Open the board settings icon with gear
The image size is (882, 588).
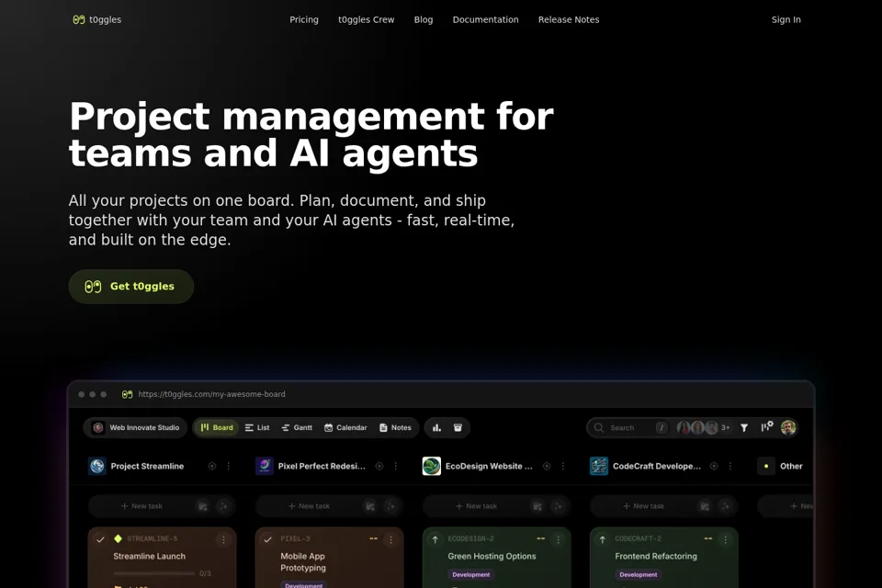(766, 427)
